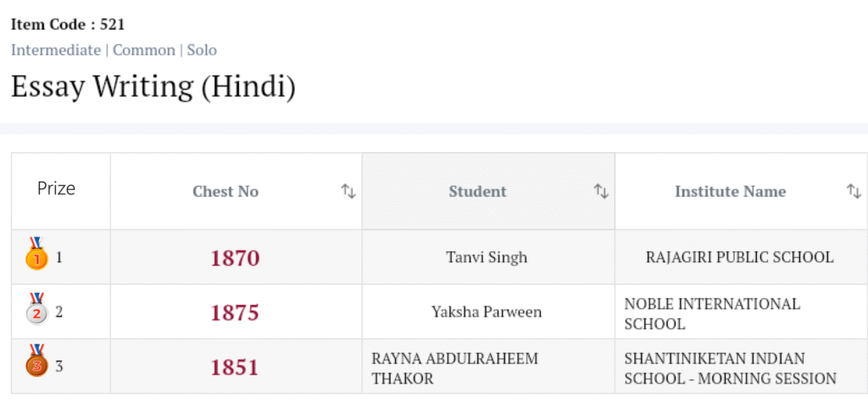Click the Prize column header

(56, 188)
